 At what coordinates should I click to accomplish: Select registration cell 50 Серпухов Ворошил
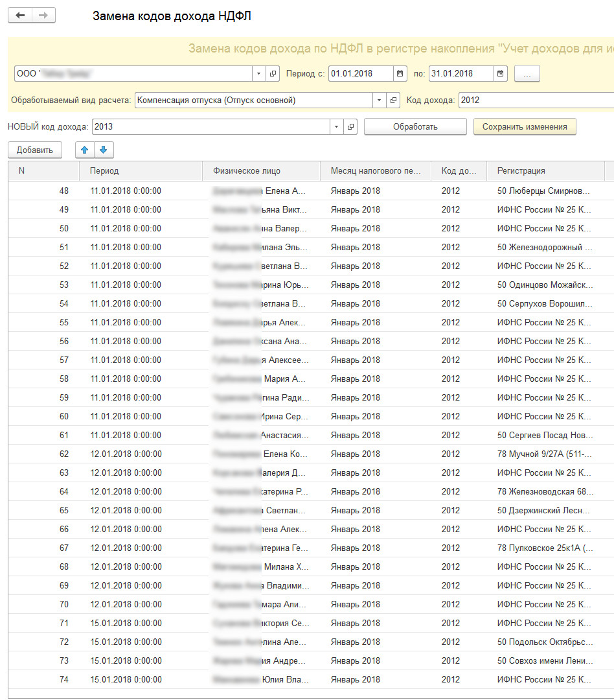[x=545, y=303]
